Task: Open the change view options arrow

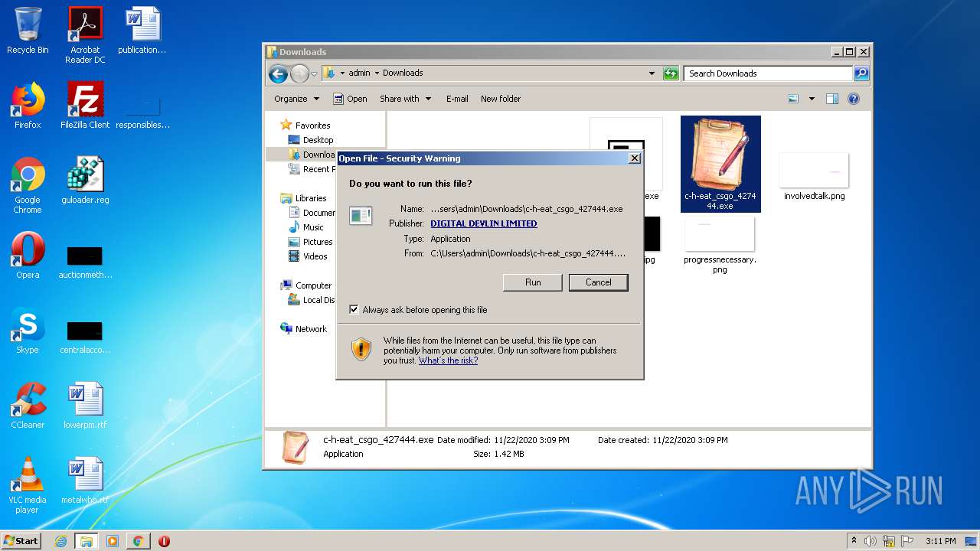Action: tap(812, 99)
